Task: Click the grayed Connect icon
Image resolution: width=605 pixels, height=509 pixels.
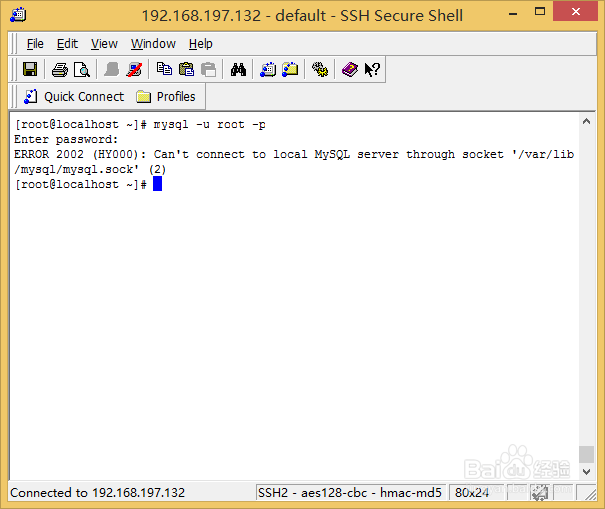Action: pos(112,70)
